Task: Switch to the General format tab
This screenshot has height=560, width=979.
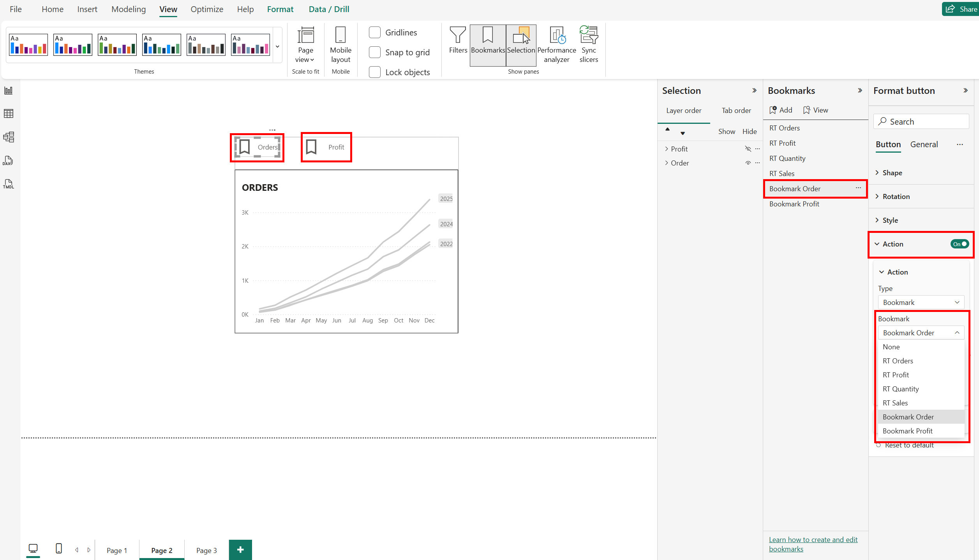Action: click(924, 144)
